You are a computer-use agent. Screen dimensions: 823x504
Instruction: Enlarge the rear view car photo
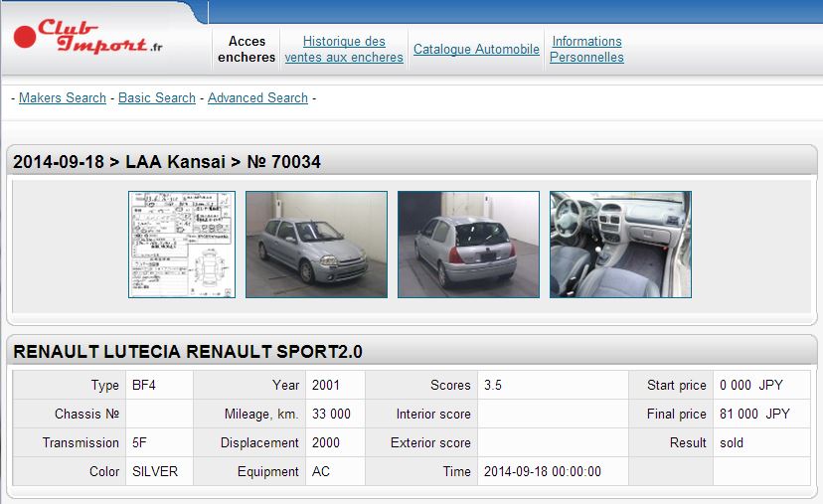pyautogui.click(x=468, y=245)
